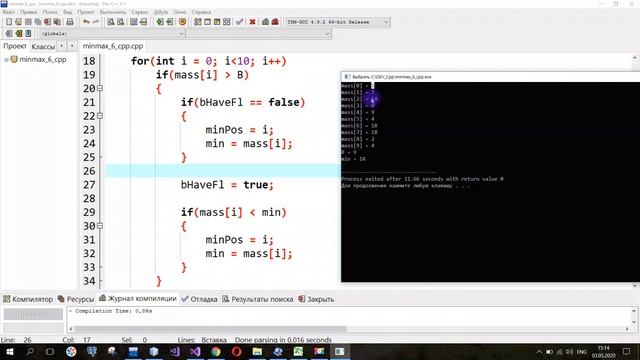Click the Replace toolbar icon

[x=120, y=22]
